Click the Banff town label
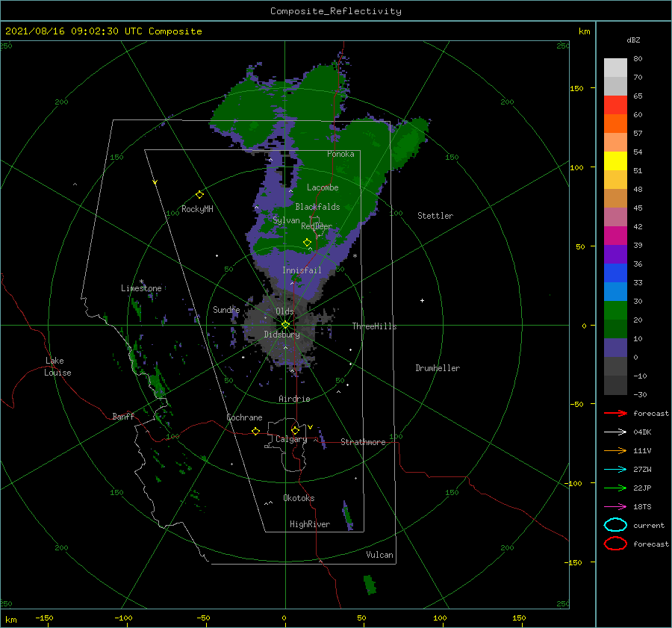 tap(123, 416)
